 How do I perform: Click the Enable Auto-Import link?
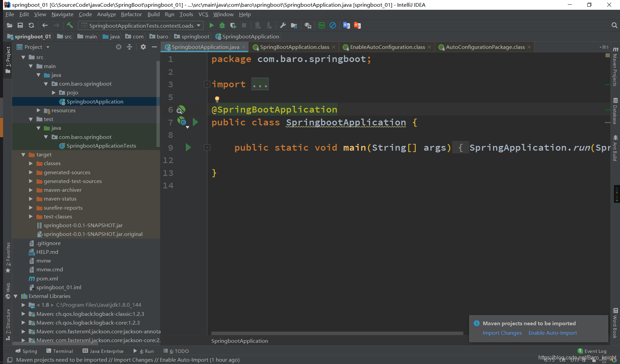[x=553, y=333]
